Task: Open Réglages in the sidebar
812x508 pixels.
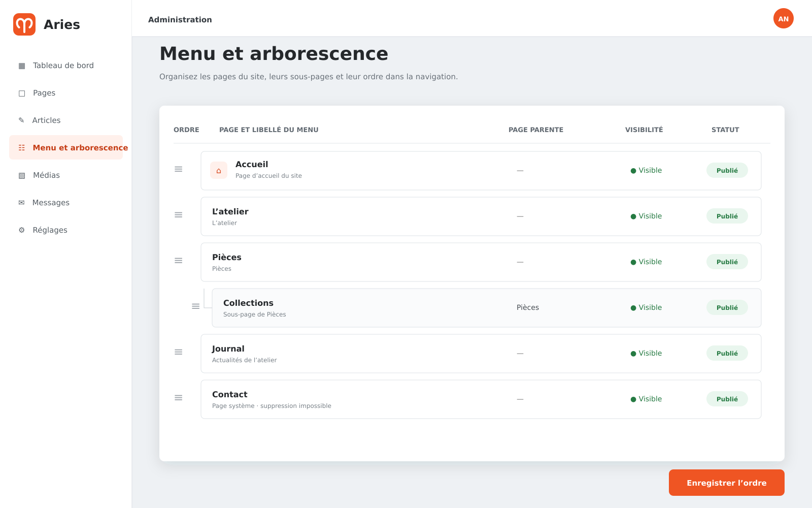Action: [x=66, y=230]
